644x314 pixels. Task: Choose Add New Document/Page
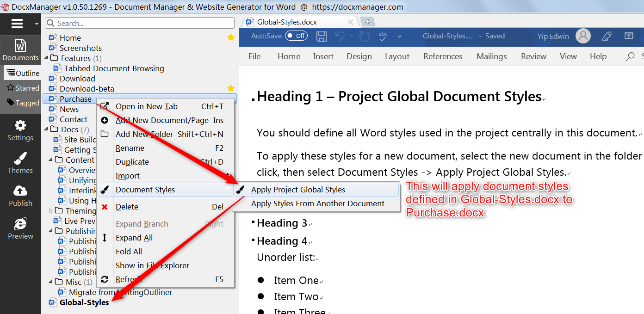[166, 120]
